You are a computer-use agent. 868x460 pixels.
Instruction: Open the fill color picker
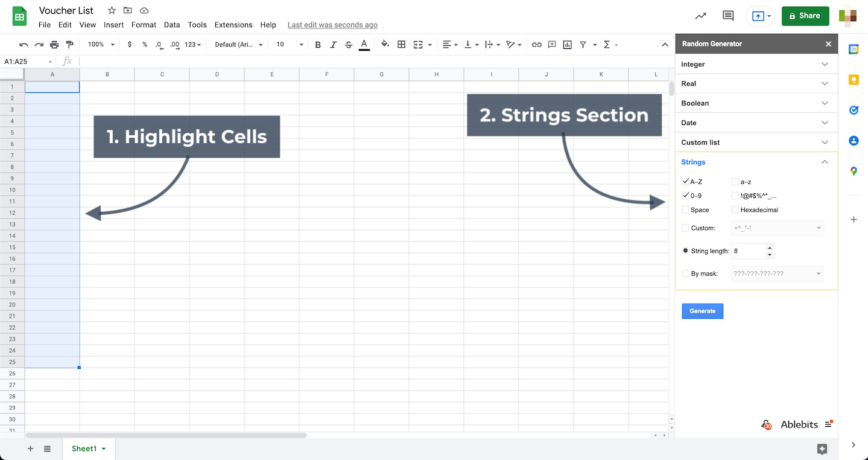[385, 45]
